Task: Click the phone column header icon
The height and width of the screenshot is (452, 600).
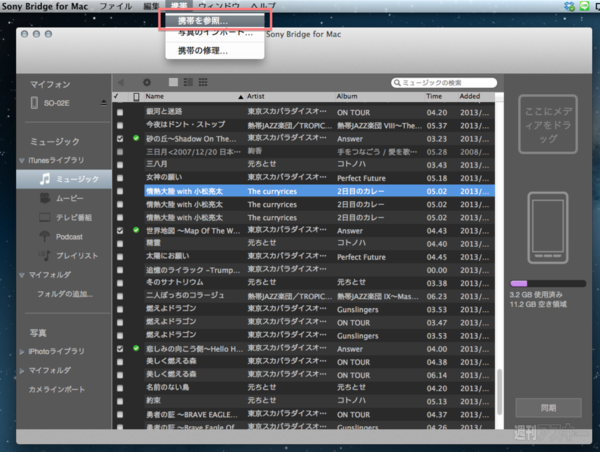Action: 136,97
